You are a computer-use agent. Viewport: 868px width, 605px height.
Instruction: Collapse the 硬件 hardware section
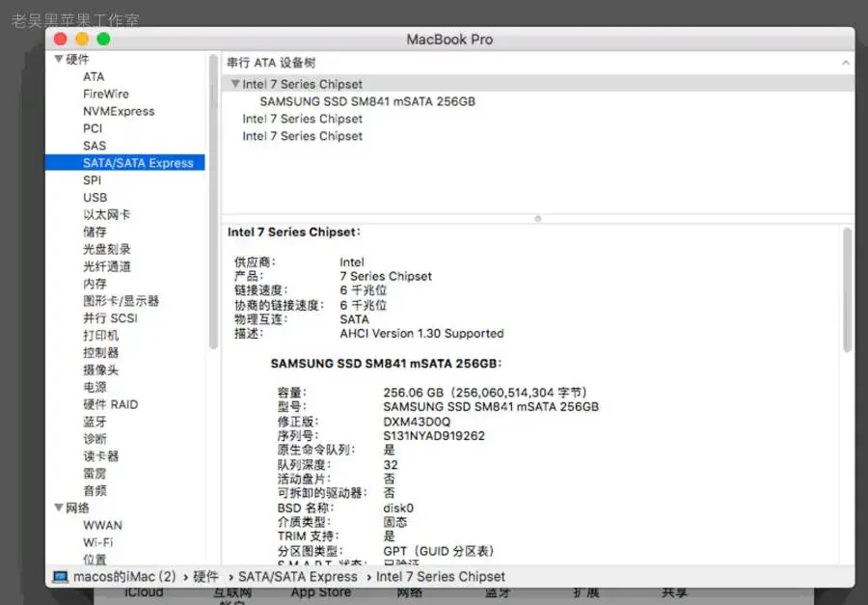point(59,59)
